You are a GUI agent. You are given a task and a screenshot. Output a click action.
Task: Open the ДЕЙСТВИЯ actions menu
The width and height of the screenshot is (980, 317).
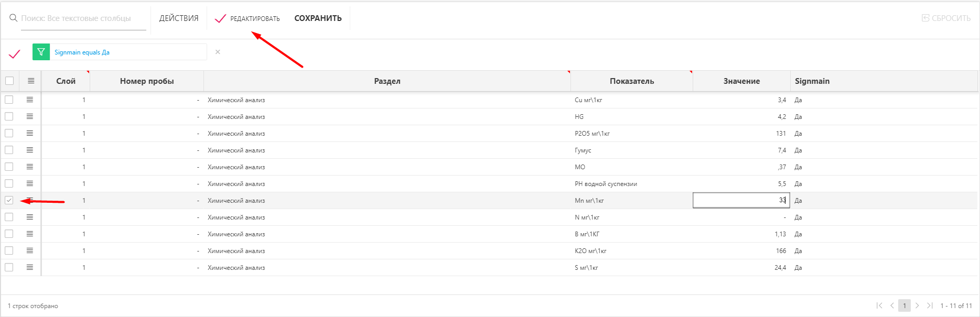(179, 18)
